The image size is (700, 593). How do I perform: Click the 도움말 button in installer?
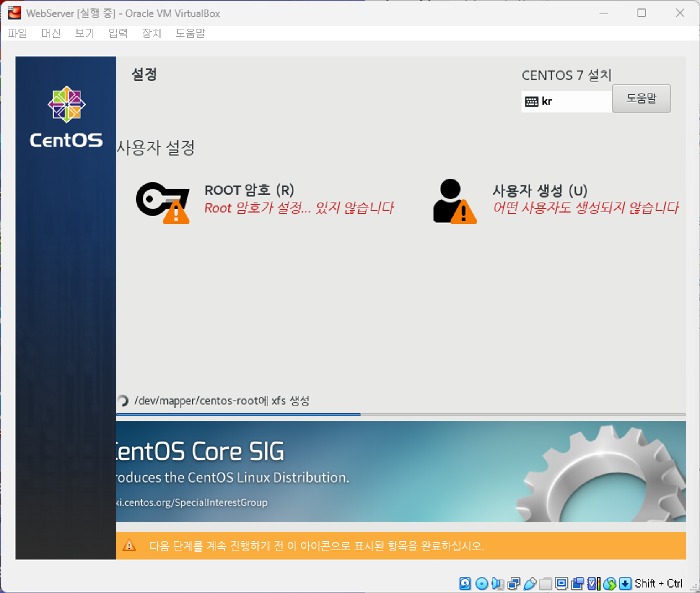(x=641, y=99)
